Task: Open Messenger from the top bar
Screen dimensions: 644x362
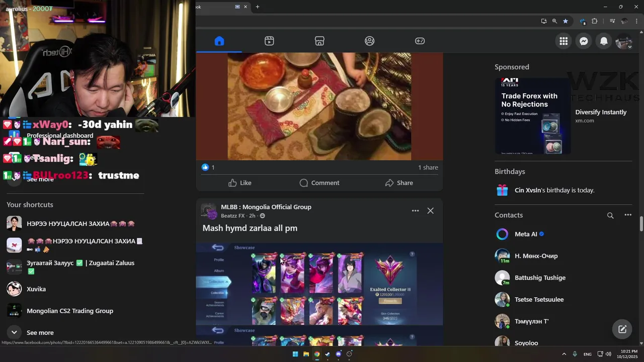Action: (584, 41)
